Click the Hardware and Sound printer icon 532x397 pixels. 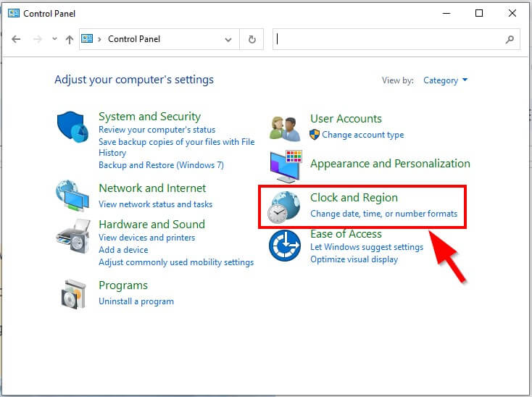73,236
